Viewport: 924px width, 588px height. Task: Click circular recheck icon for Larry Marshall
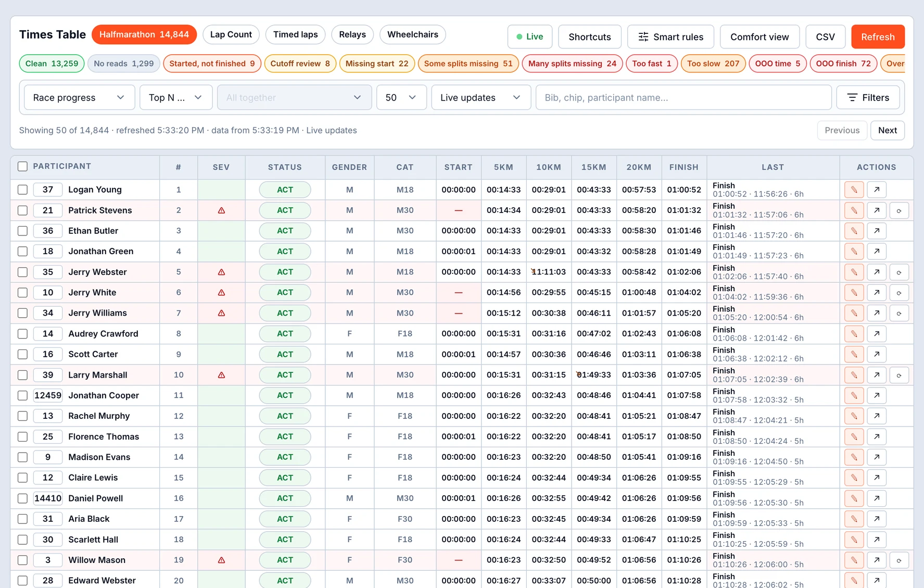(899, 375)
